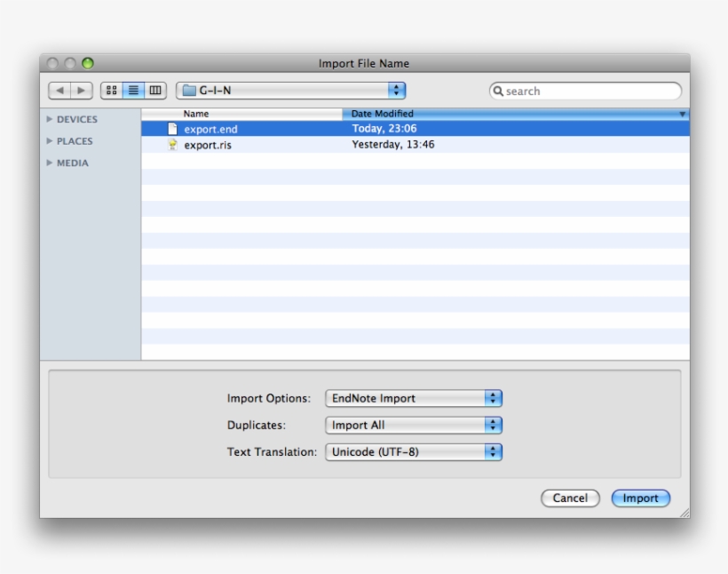Click the Cancel button
This screenshot has height=574, width=728.
(570, 498)
